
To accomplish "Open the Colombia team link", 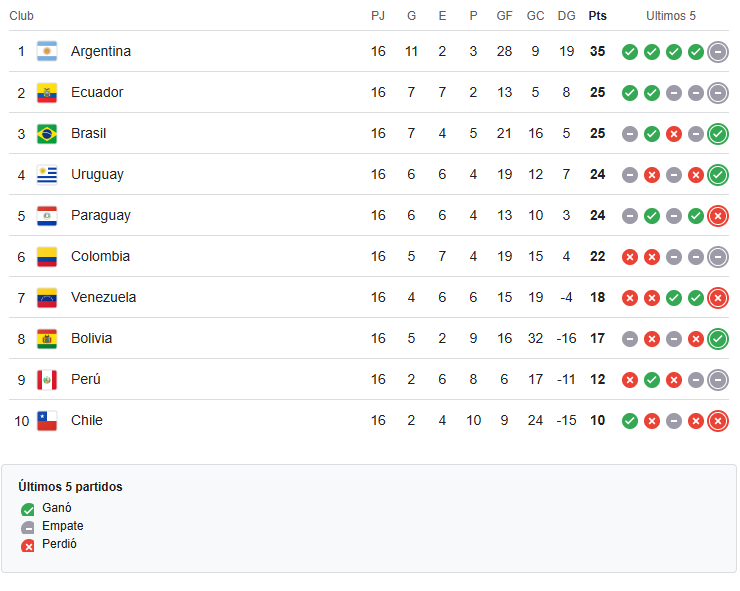I will click(x=100, y=256).
